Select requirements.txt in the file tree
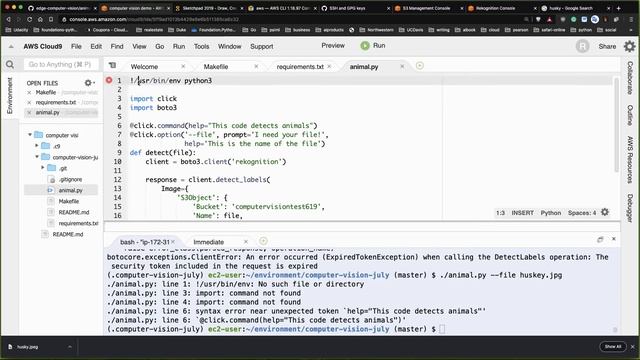The height and width of the screenshot is (360, 640). (78, 223)
